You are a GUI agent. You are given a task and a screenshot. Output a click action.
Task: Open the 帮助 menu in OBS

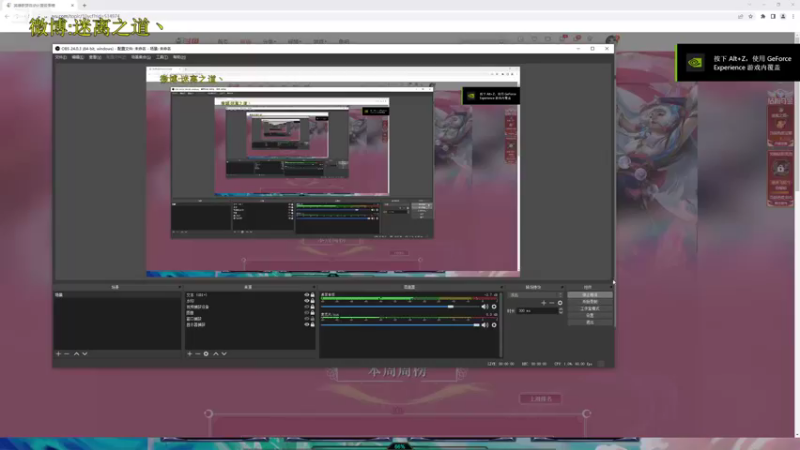(179, 57)
